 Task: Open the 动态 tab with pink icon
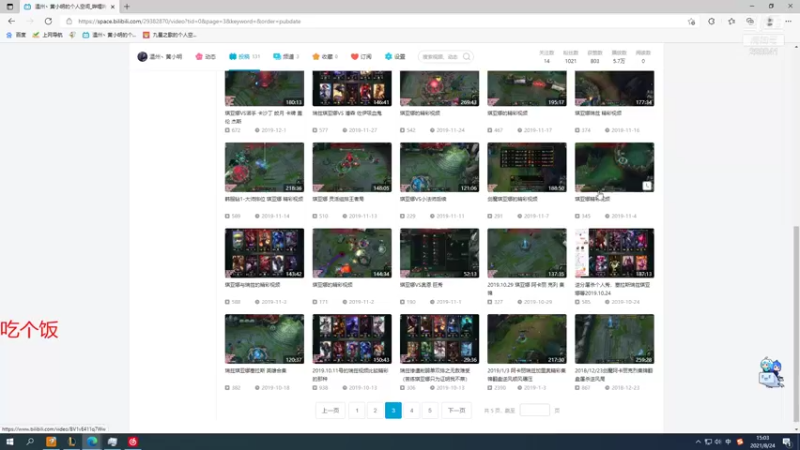pos(206,57)
